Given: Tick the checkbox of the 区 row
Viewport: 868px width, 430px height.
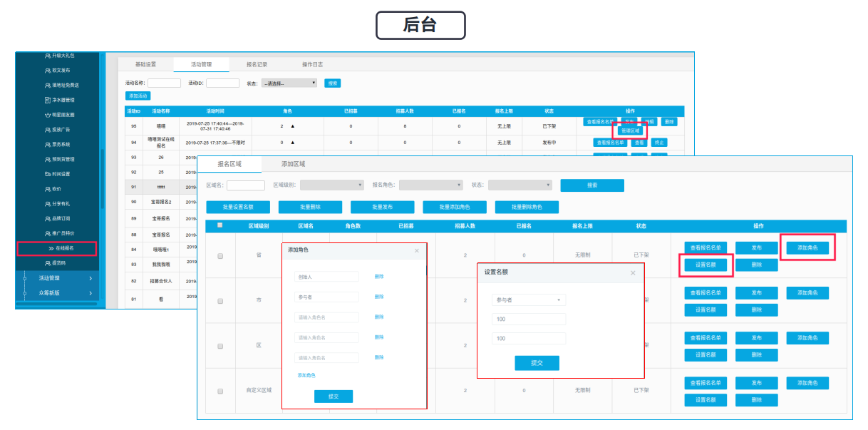Looking at the screenshot, I should pos(220,346).
